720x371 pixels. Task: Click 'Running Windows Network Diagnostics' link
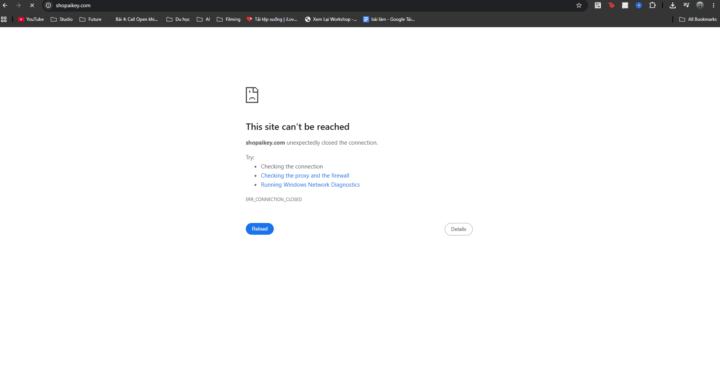click(x=310, y=185)
